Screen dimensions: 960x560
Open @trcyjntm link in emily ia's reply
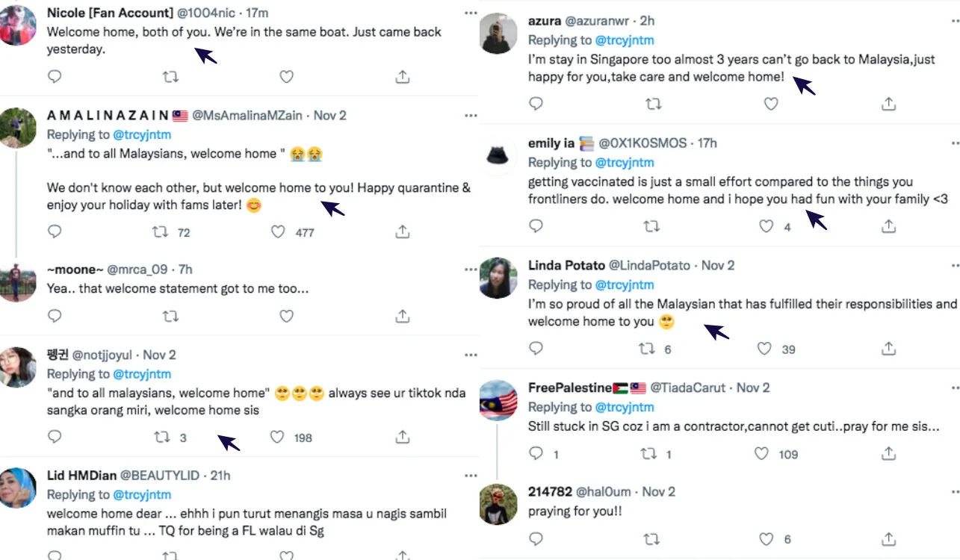point(625,162)
